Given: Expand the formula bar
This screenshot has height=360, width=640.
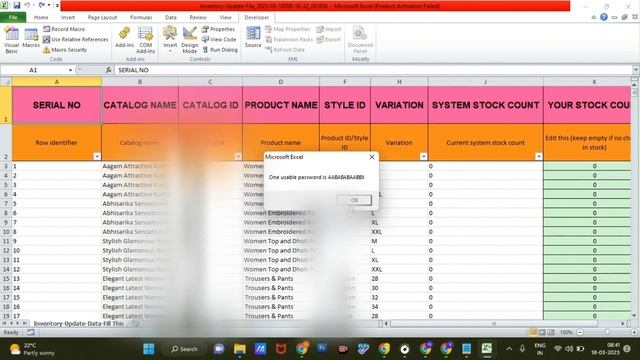Looking at the screenshot, I should click(x=636, y=70).
